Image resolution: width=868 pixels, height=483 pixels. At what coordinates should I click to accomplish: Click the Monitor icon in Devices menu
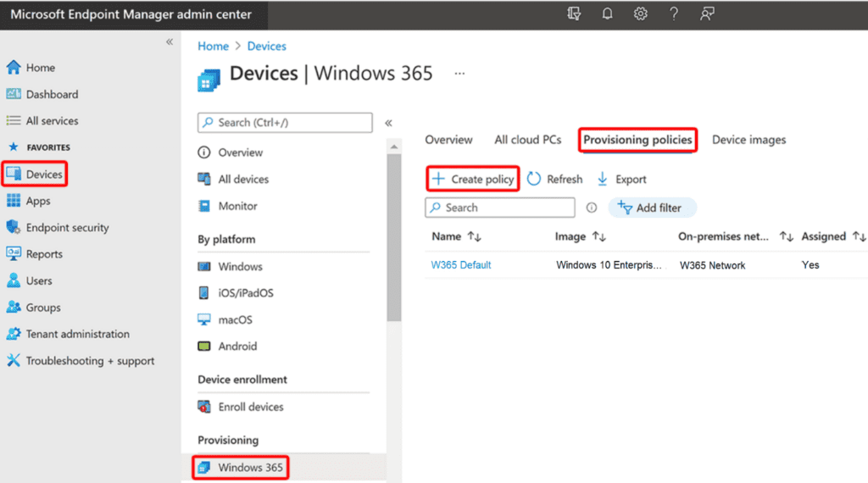204,206
